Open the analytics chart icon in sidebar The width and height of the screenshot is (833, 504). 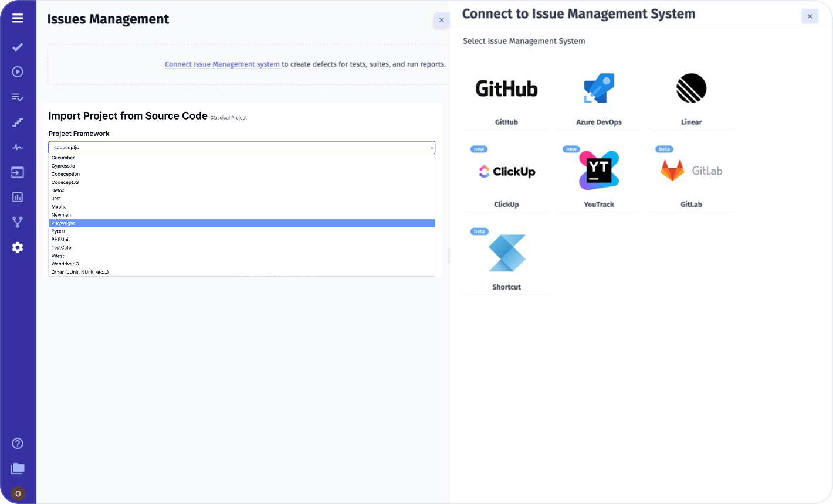[18, 197]
